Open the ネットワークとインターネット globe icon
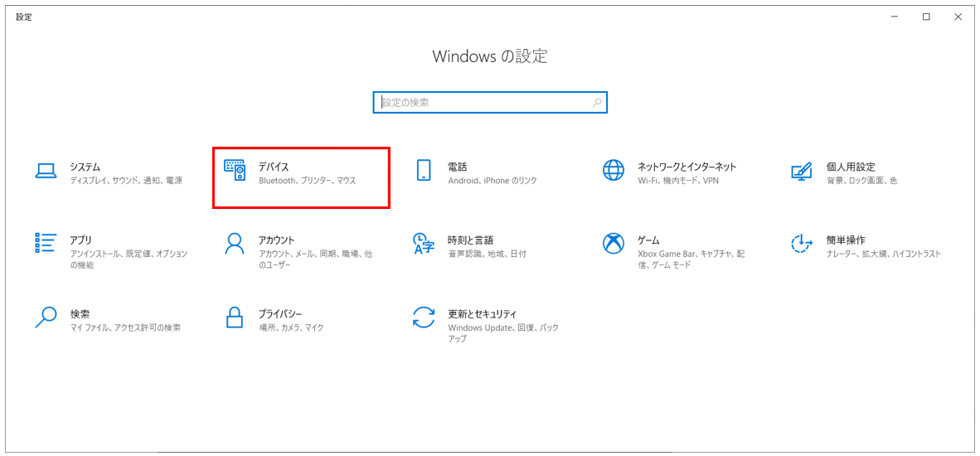 [614, 171]
